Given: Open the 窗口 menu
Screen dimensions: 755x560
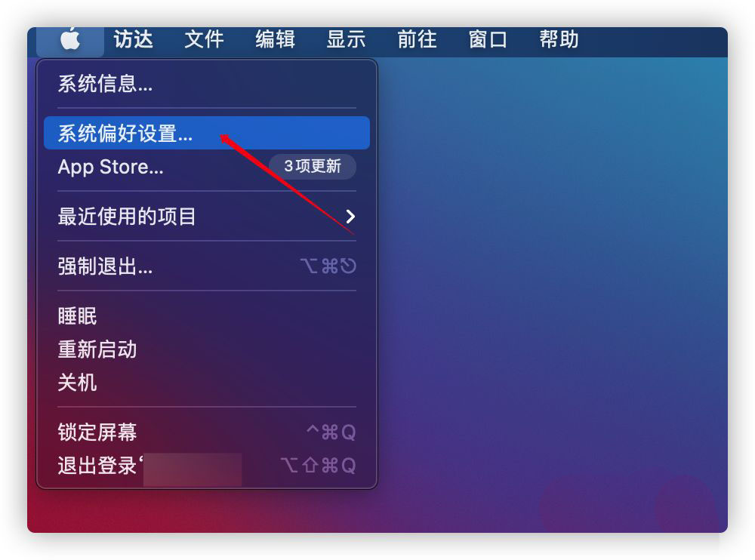Looking at the screenshot, I should [488, 39].
